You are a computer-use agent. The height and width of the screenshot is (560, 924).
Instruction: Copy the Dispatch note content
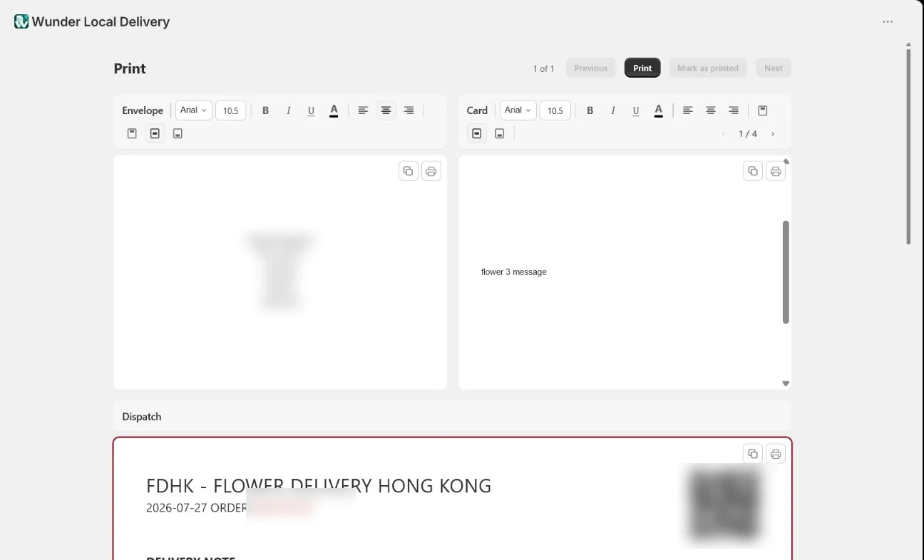coord(753,453)
